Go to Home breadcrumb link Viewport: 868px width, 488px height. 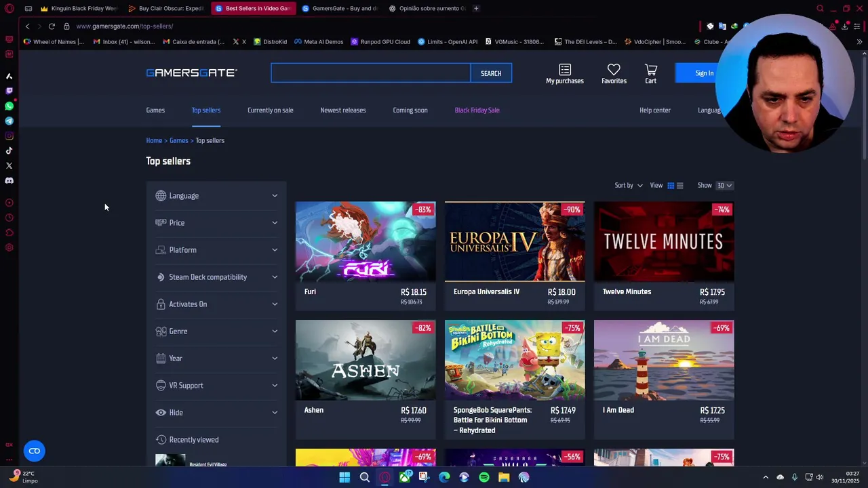pyautogui.click(x=154, y=141)
